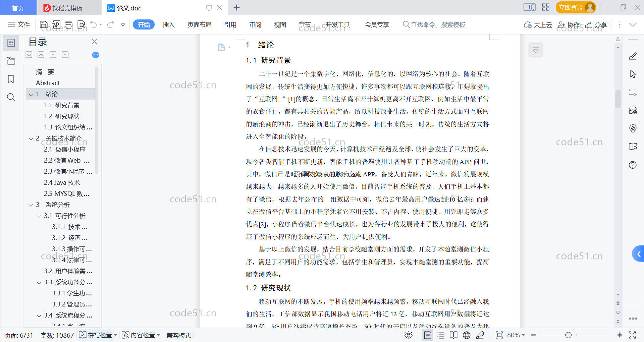
Task: Open print preview icon
Action: point(81,24)
